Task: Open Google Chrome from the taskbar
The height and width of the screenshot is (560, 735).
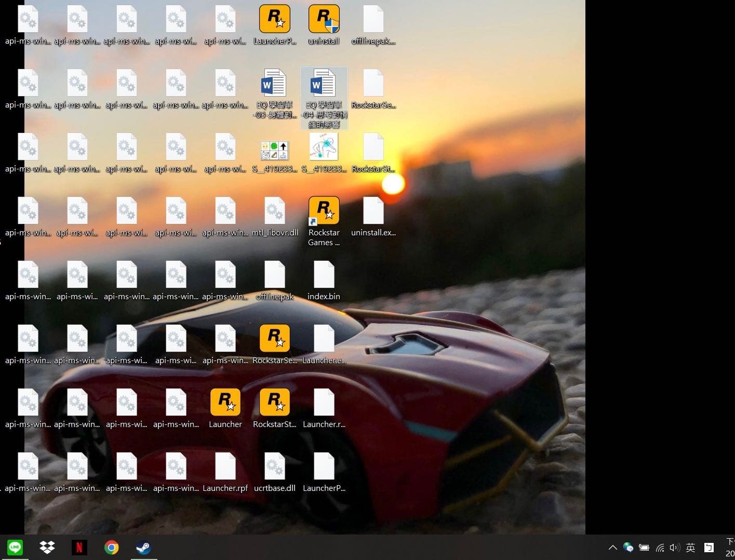Action: [112, 547]
